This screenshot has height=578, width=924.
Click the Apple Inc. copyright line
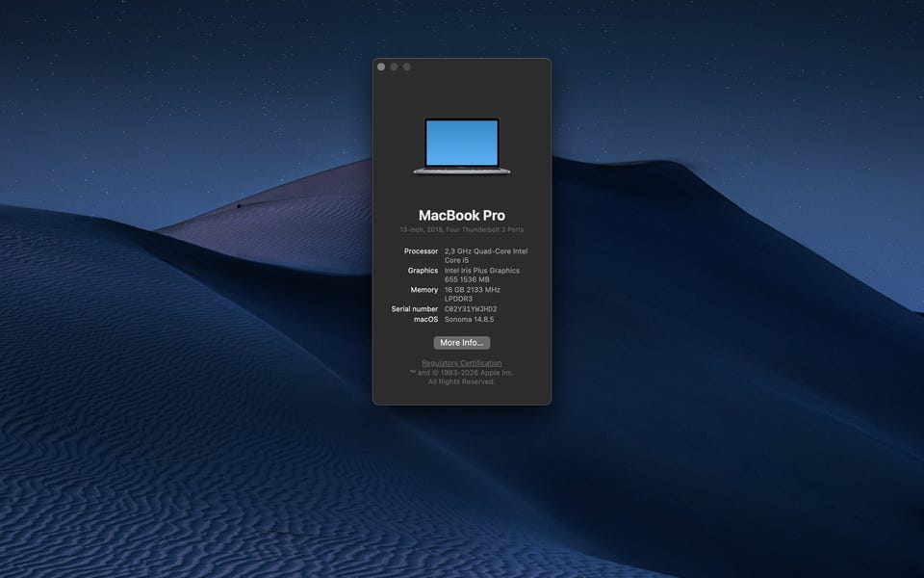click(461, 373)
